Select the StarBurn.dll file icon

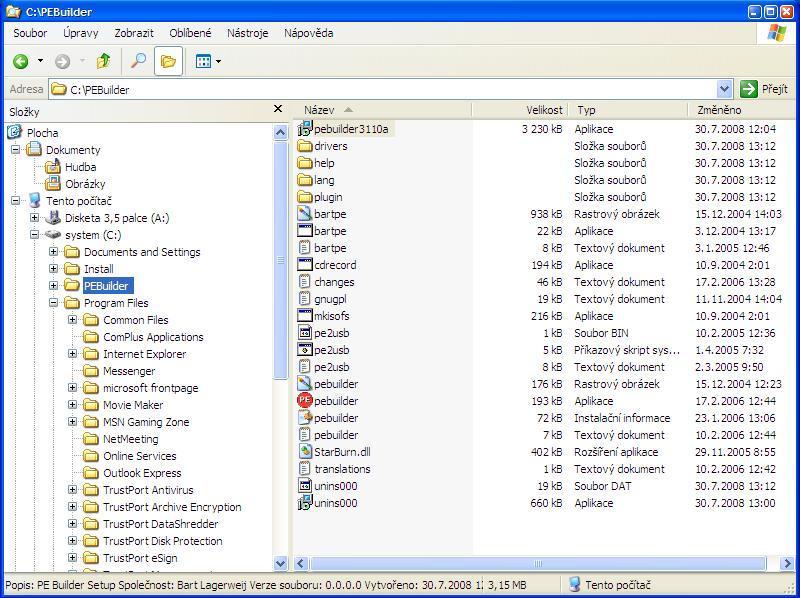305,452
